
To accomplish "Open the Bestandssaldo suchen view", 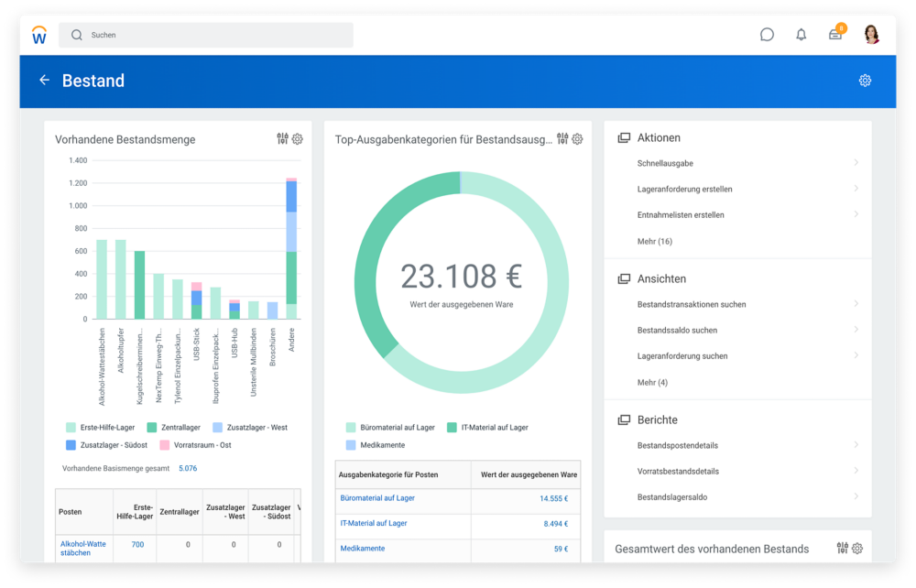I will click(x=677, y=330).
